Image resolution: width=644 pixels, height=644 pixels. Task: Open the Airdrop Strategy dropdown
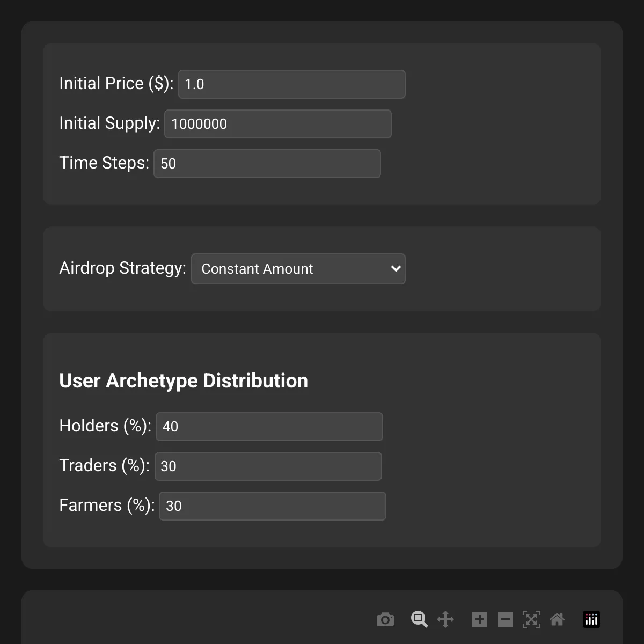click(x=298, y=268)
